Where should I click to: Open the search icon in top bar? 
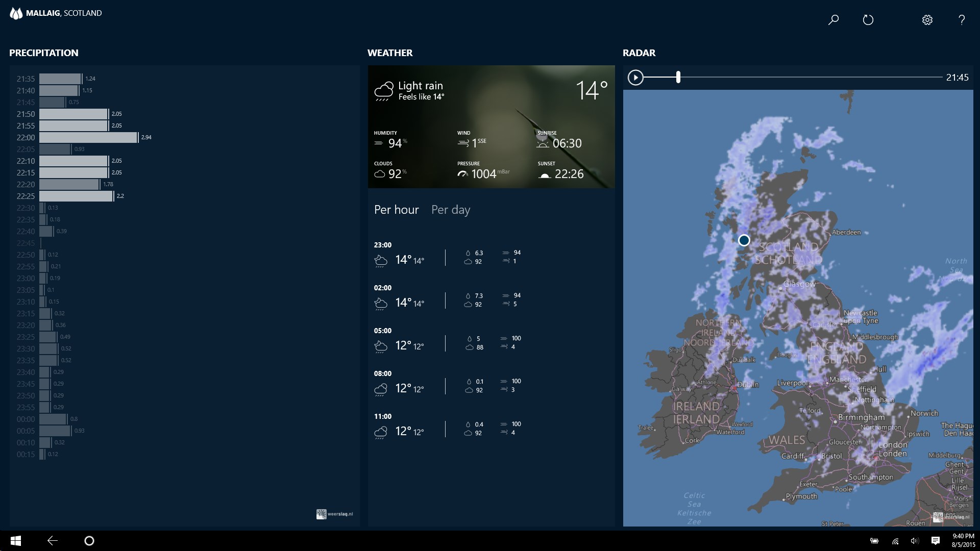tap(833, 19)
